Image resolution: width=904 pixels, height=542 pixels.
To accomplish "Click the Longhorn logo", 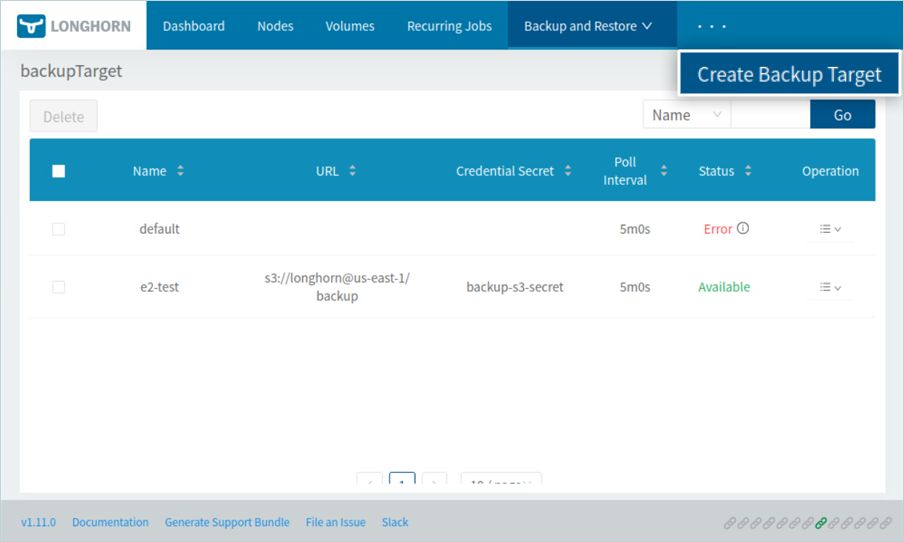I will pos(74,26).
